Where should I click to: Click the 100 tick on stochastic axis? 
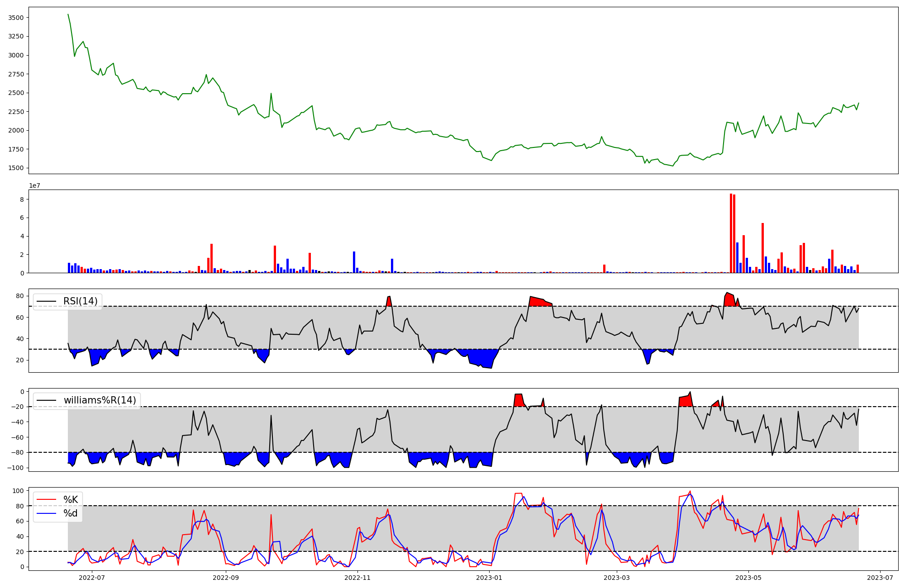[18, 491]
